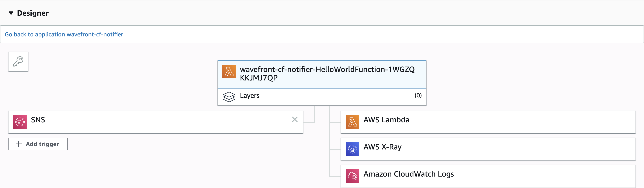Screen dimensions: 644x188
Task: Select the AWS Lambda resource label
Action: pos(386,120)
